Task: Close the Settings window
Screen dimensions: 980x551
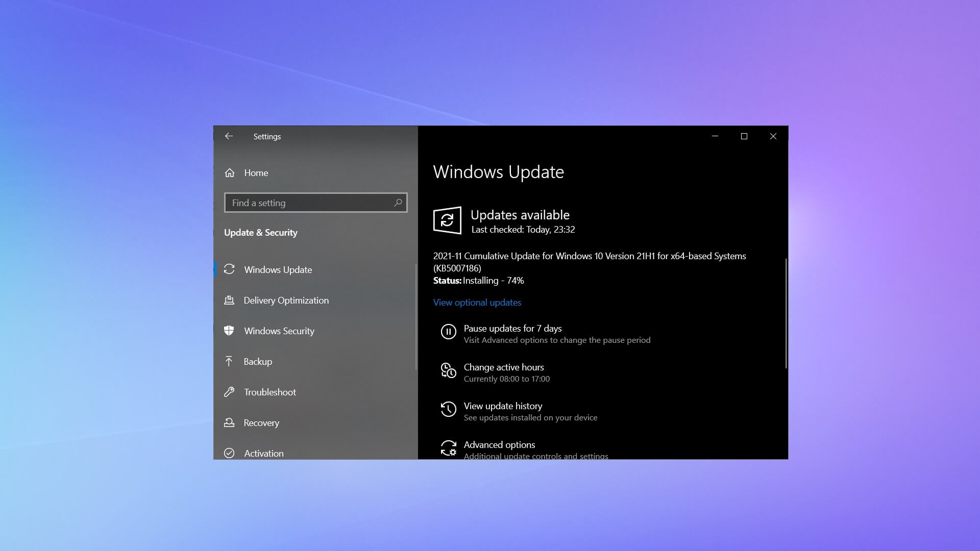Action: coord(773,136)
